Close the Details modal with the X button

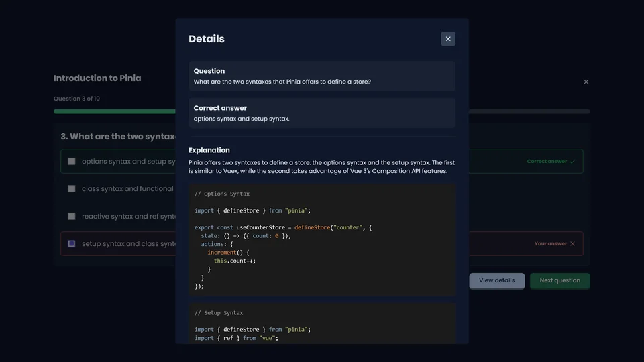point(448,39)
